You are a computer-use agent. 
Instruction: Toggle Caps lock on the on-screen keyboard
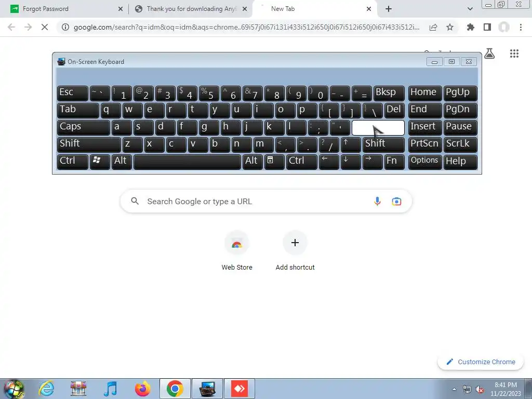[x=84, y=127]
